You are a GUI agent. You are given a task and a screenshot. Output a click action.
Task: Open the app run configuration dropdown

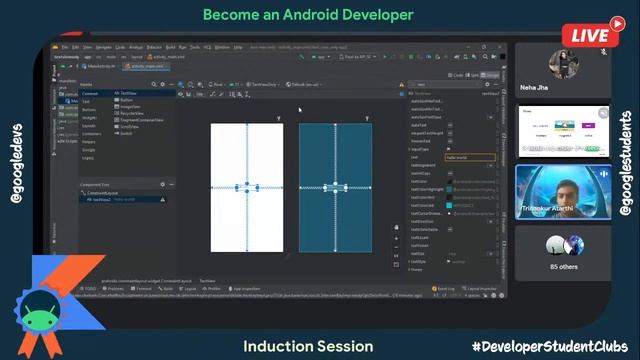(x=321, y=57)
